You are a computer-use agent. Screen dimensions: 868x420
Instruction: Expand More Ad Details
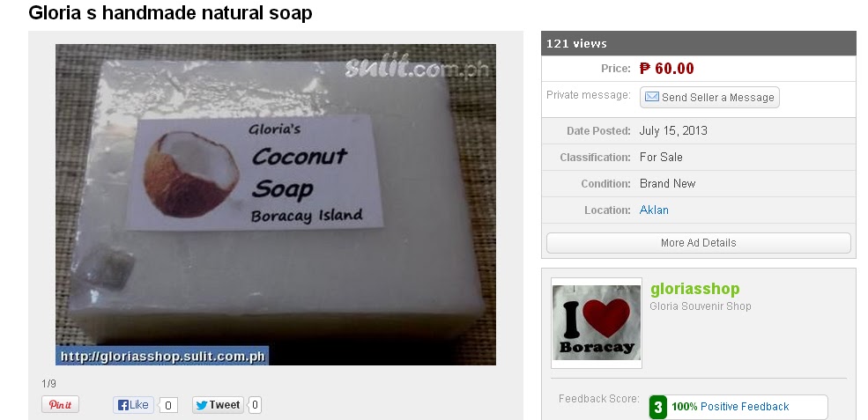[x=699, y=243]
